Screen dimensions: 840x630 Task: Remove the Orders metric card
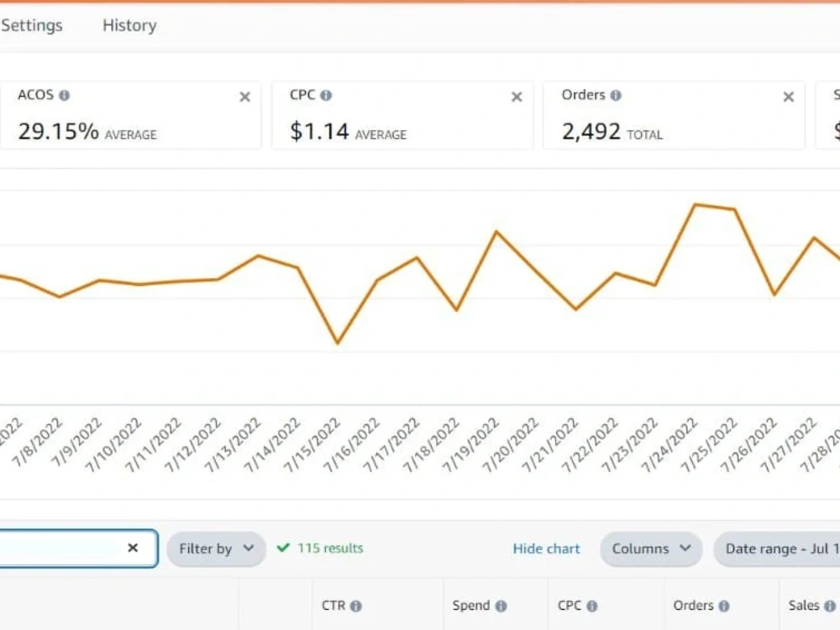(x=789, y=97)
